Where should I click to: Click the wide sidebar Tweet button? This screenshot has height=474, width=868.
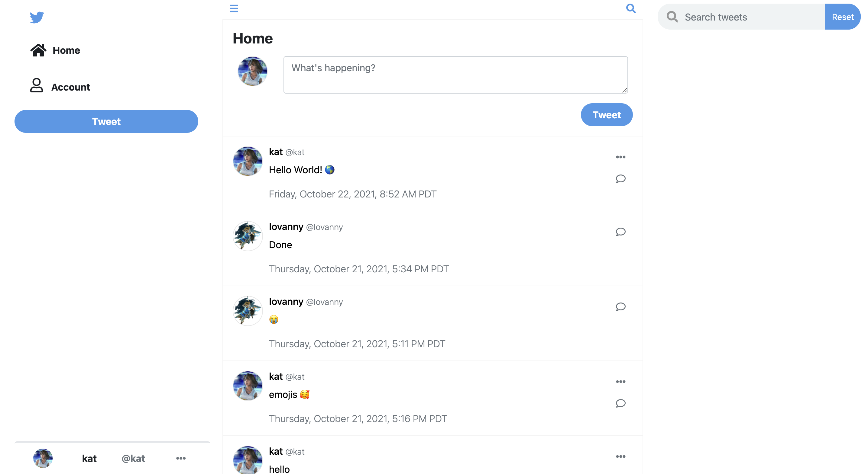[x=106, y=121]
